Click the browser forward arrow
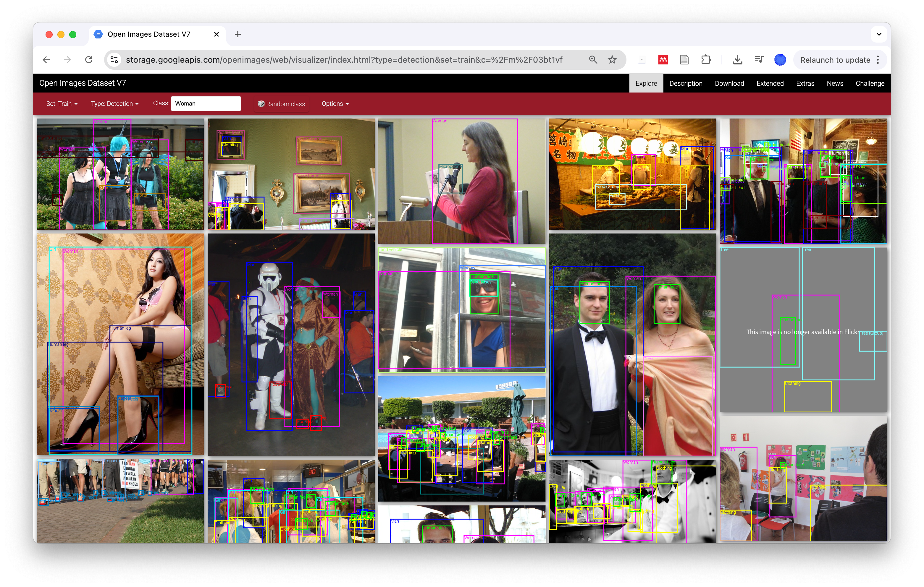 pos(67,60)
